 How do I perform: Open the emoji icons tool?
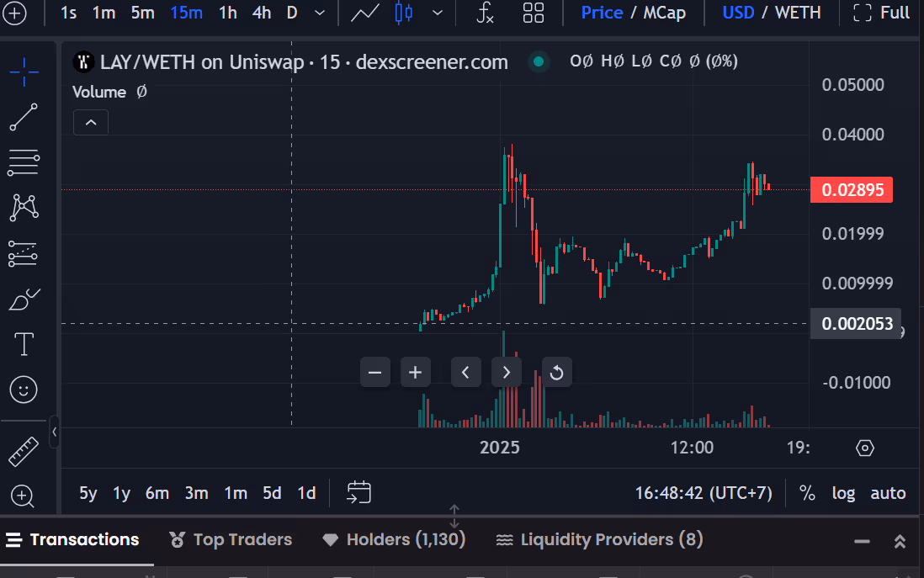[x=24, y=389]
